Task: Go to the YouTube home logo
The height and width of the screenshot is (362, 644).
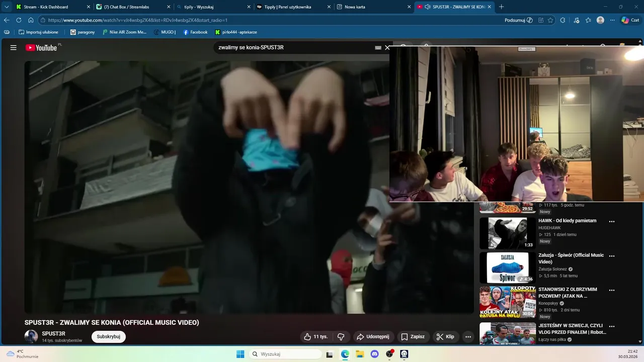Action: click(x=41, y=48)
